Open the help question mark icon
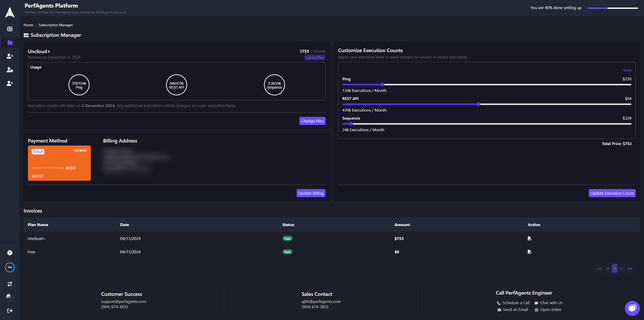The width and height of the screenshot is (644, 320). (x=10, y=253)
